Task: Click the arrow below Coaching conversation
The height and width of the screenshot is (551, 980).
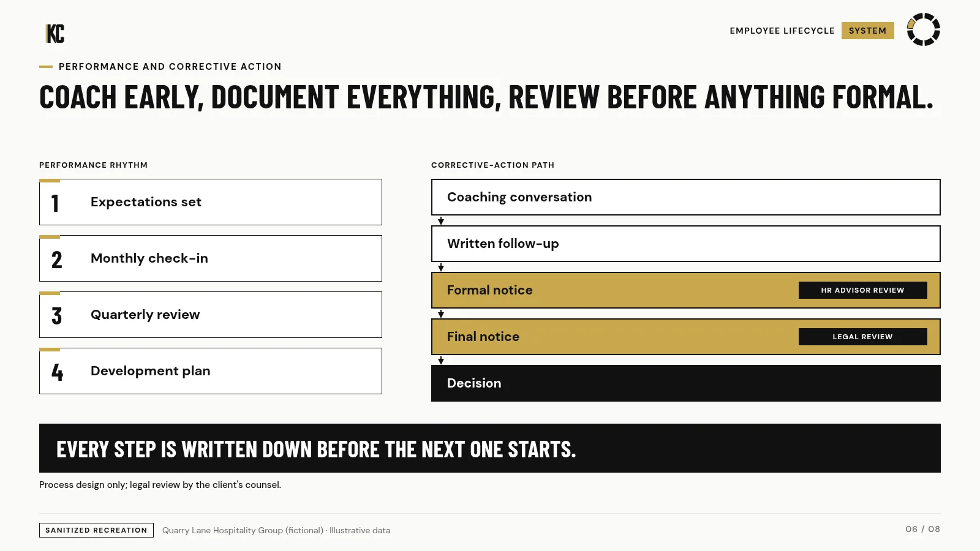Action: (441, 220)
